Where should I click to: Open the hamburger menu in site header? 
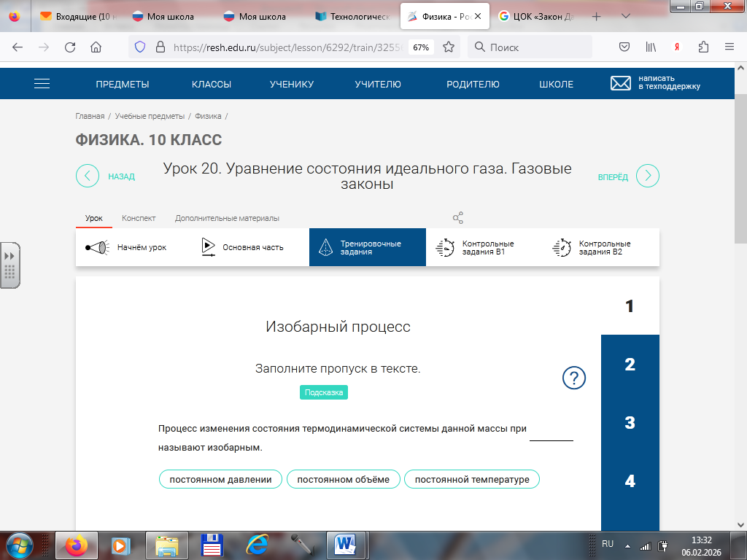click(42, 84)
